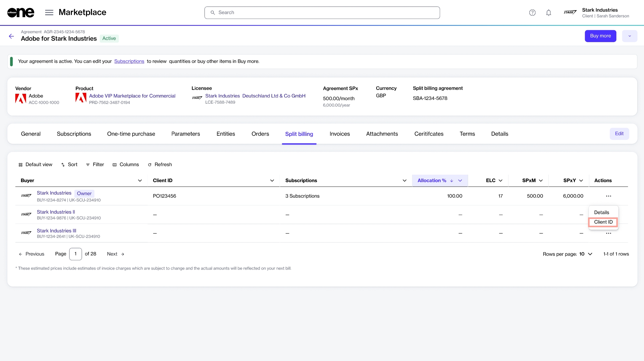Viewport: 644px width, 361px height.
Task: Open the hamburger navigation menu
Action: click(49, 13)
